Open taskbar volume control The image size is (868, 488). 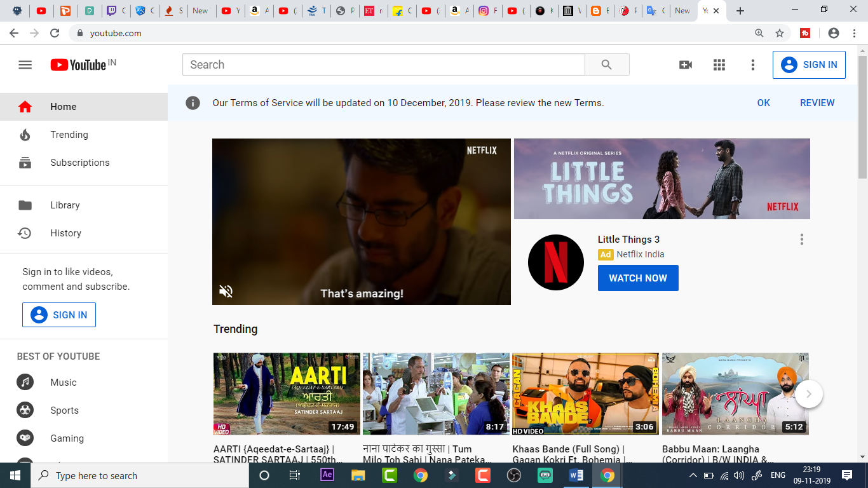[x=738, y=475]
